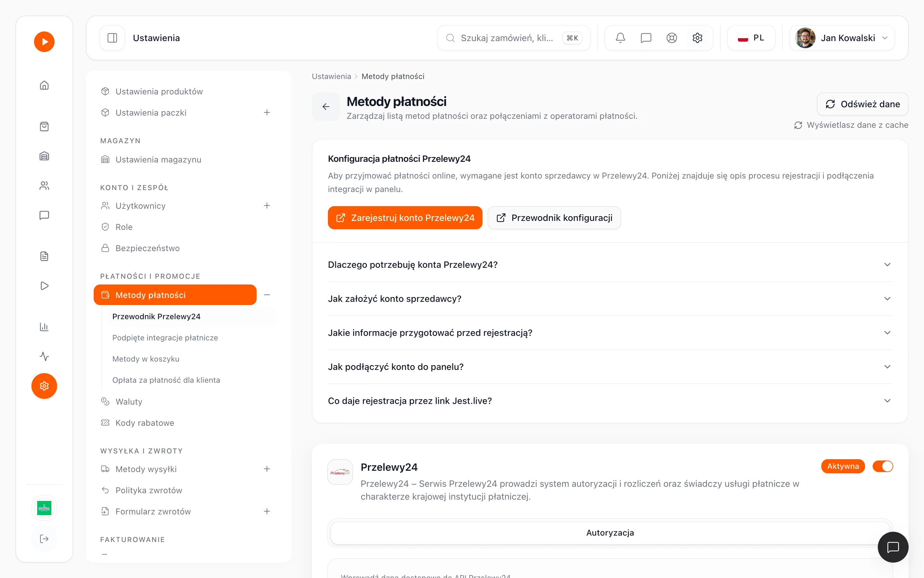924x578 pixels.
Task: Expand 'Co daje rejestracja przez link Jest.live?'
Action: pyautogui.click(x=610, y=401)
